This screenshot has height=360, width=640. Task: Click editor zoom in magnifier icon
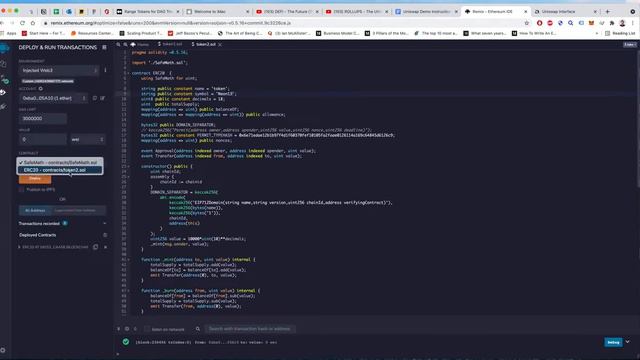125,44
